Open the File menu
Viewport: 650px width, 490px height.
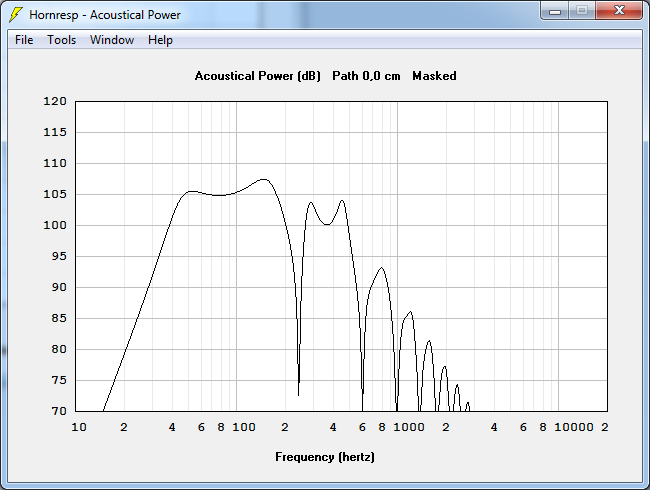(x=24, y=40)
